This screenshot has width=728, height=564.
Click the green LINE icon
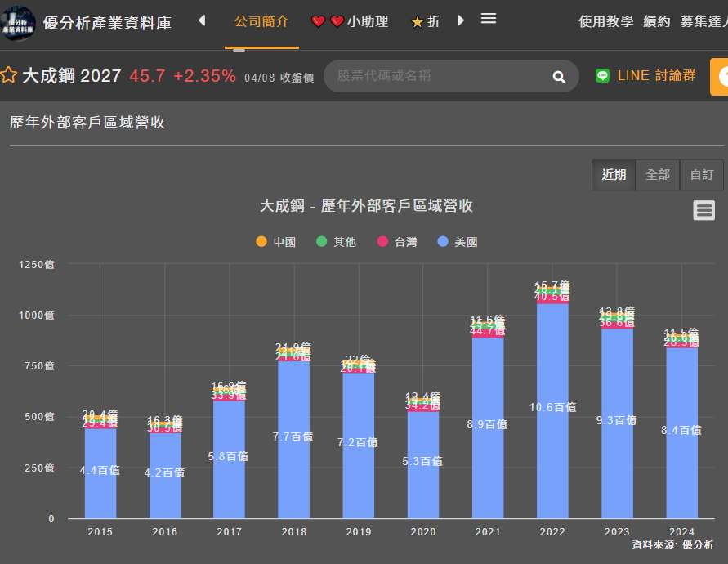tap(602, 75)
